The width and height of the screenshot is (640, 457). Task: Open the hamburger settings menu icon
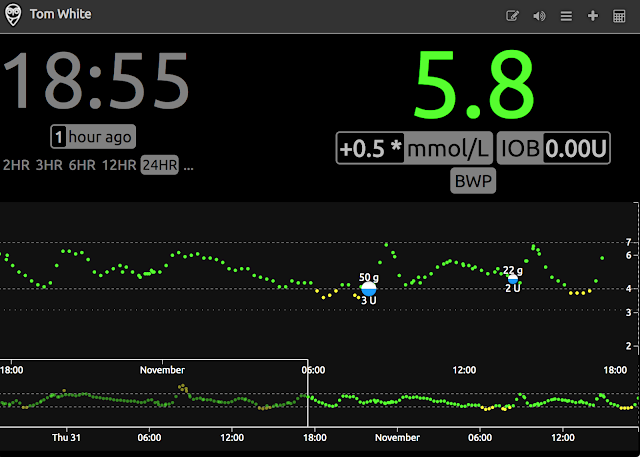(x=566, y=16)
